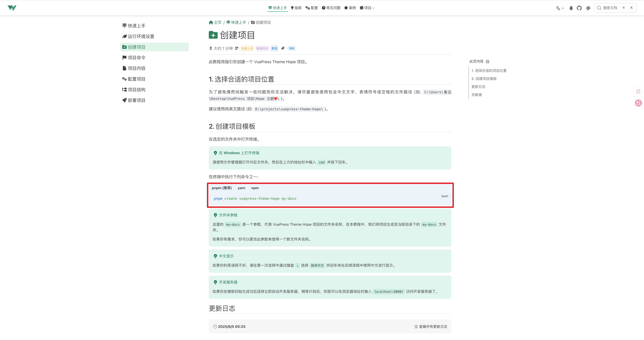Click the inline code "简体中文"
Viewport: 644px width, 340px height.
317,266
